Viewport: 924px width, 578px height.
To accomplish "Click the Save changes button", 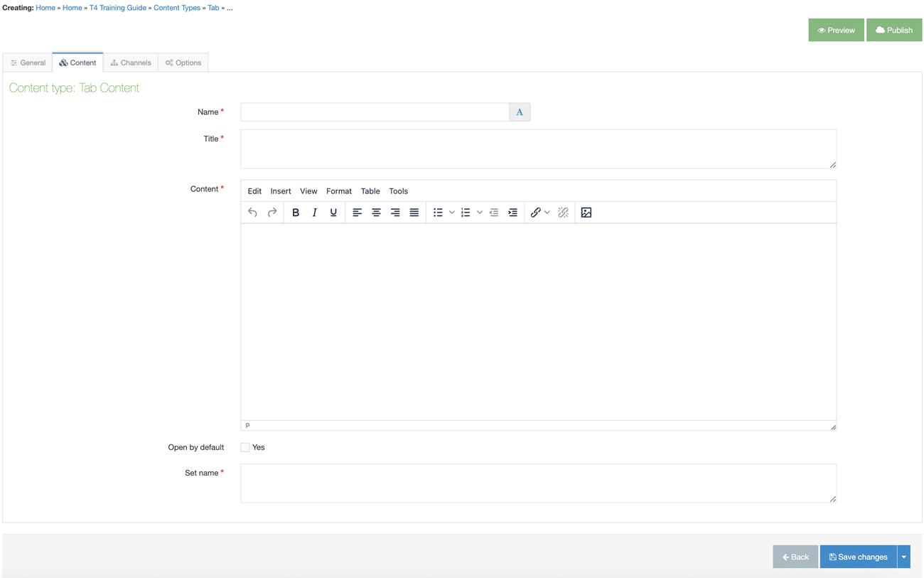I will pos(859,557).
